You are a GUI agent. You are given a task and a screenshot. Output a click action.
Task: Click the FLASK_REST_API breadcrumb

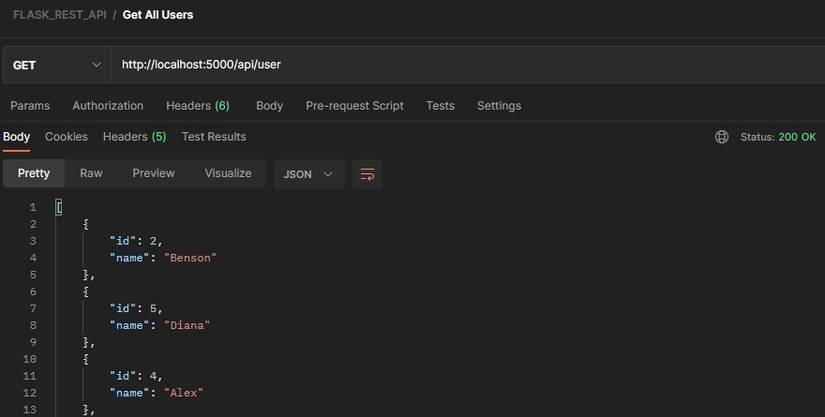pos(59,15)
